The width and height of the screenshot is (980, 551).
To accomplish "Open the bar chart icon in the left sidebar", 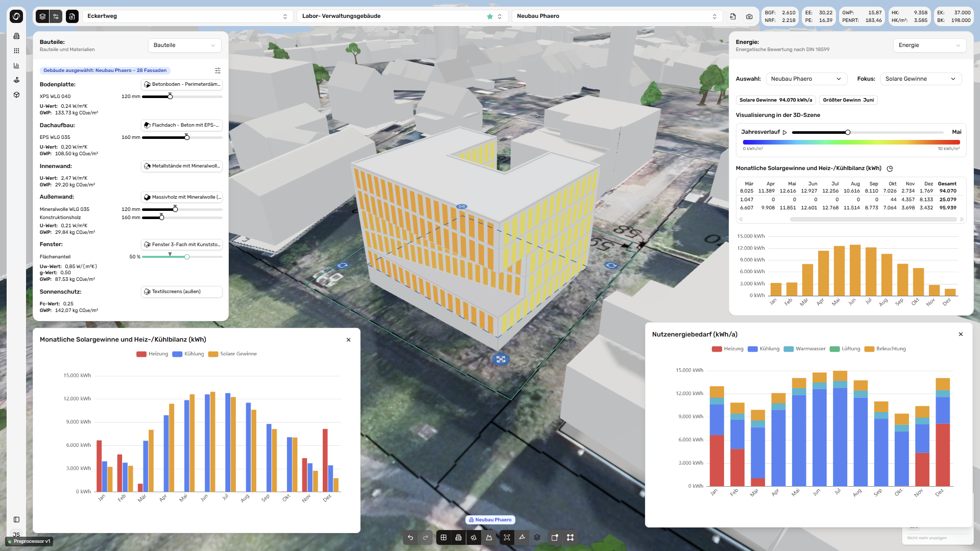I will tap(16, 65).
